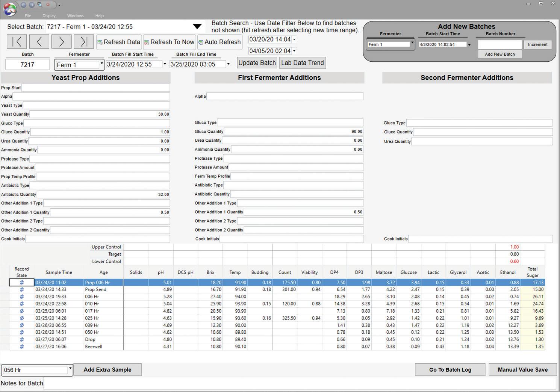Click record state icon for 03/24/20 14:33 sample

[22, 290]
